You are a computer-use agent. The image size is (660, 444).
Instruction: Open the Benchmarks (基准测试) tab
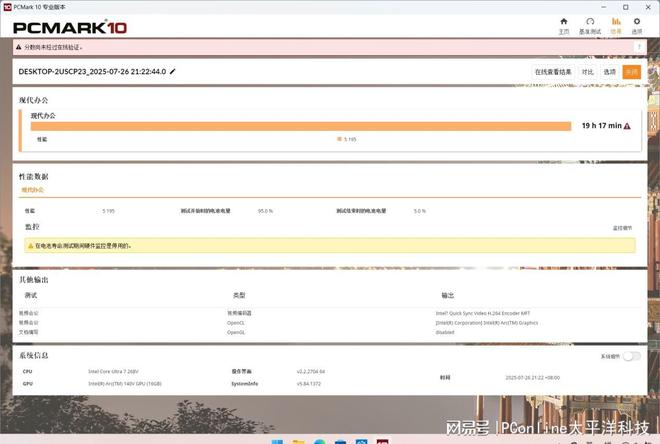pos(590,26)
